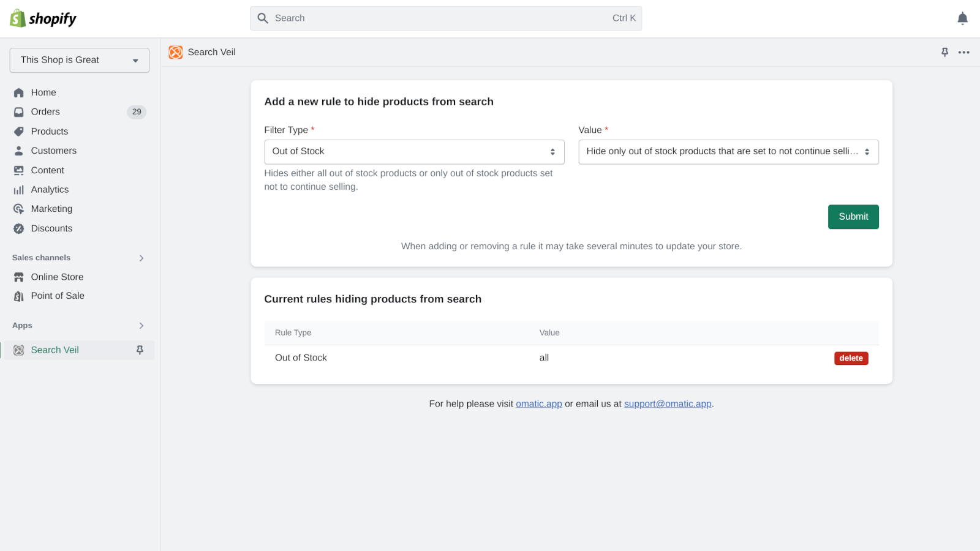
Task: Expand the Sales channels section
Action: [x=141, y=258]
